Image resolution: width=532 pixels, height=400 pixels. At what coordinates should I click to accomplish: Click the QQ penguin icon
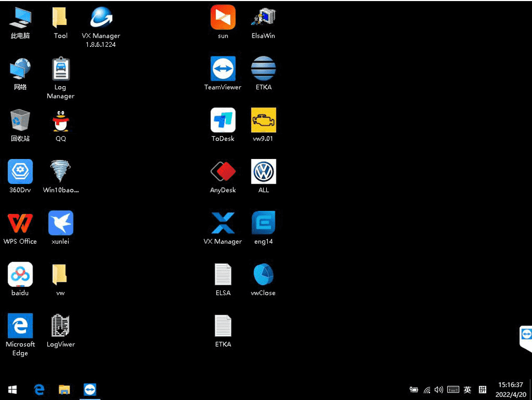click(60, 121)
